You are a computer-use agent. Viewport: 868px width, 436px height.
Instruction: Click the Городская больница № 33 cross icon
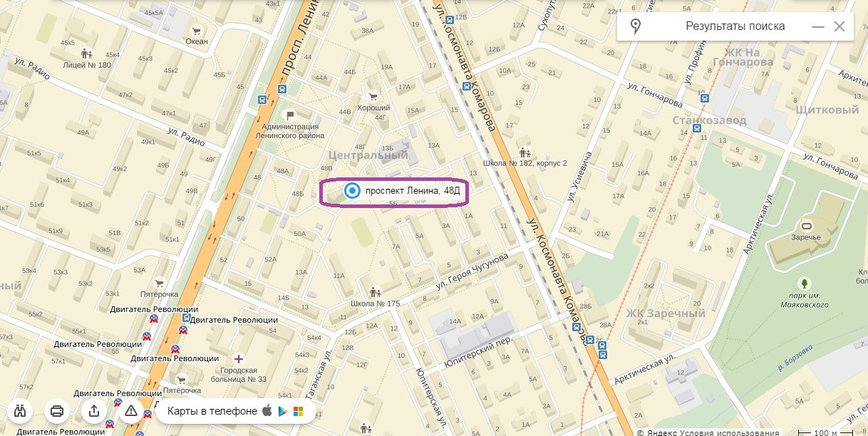pyautogui.click(x=238, y=358)
